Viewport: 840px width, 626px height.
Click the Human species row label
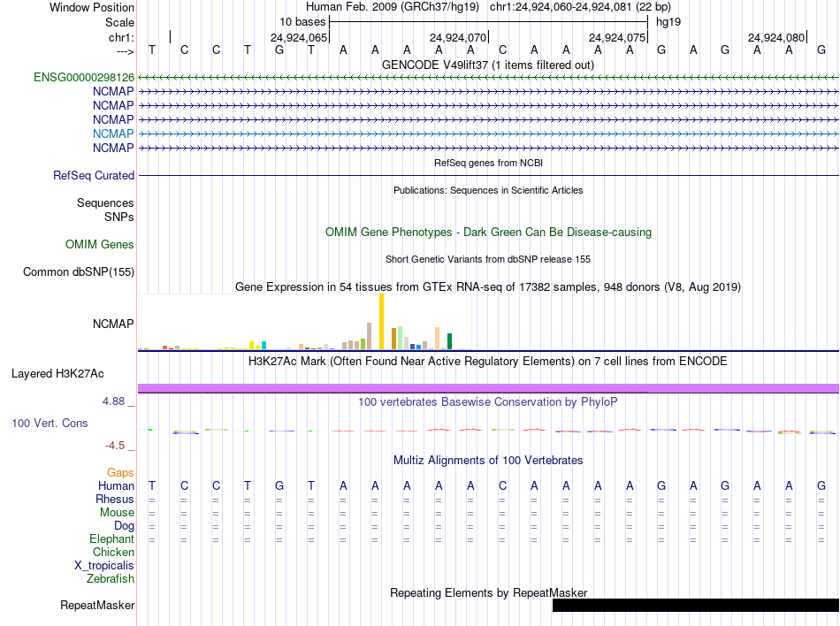click(x=116, y=485)
